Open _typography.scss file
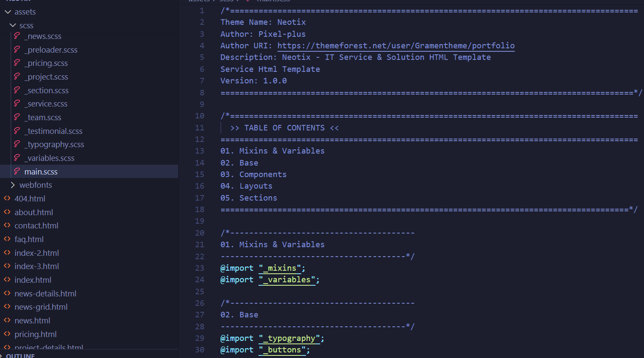644x358 pixels. coord(54,145)
